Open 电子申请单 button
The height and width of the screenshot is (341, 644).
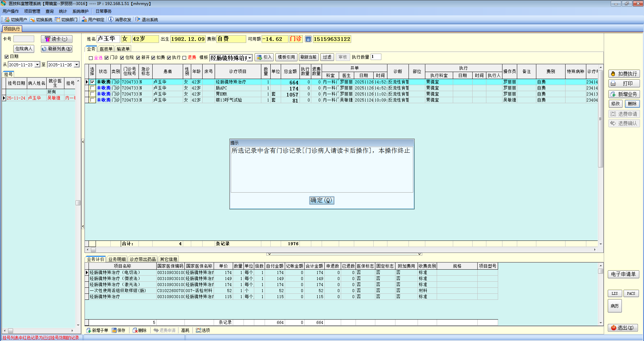click(x=624, y=274)
